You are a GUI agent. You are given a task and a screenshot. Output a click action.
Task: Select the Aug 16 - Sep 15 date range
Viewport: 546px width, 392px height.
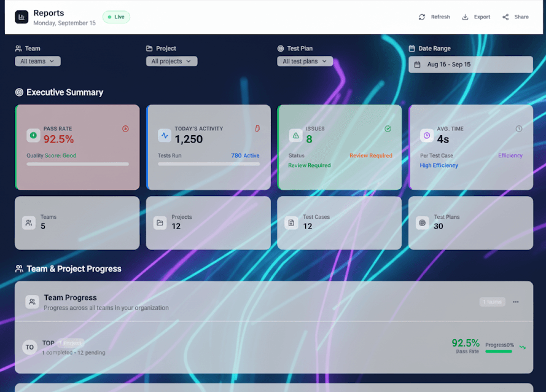pos(470,65)
